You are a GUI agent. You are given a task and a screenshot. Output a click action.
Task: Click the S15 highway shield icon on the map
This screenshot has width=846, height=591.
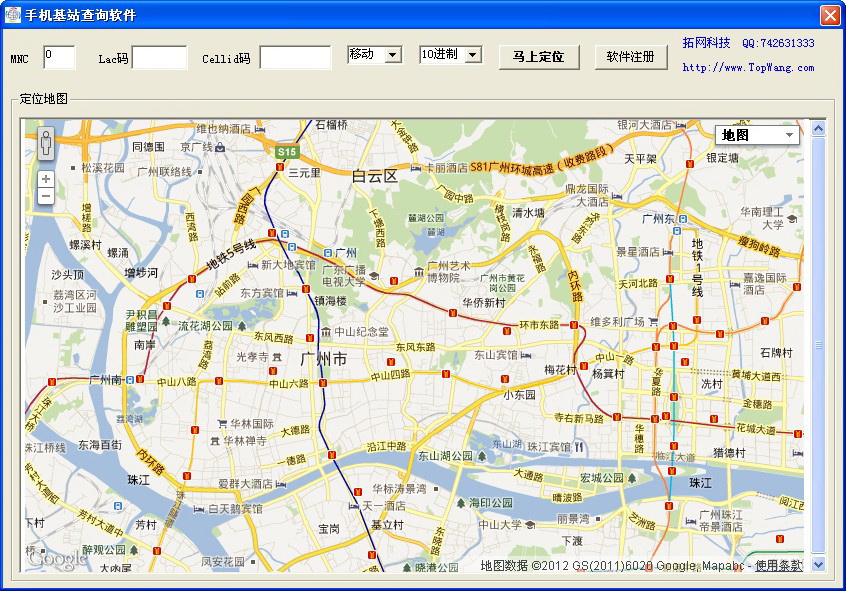click(x=286, y=153)
